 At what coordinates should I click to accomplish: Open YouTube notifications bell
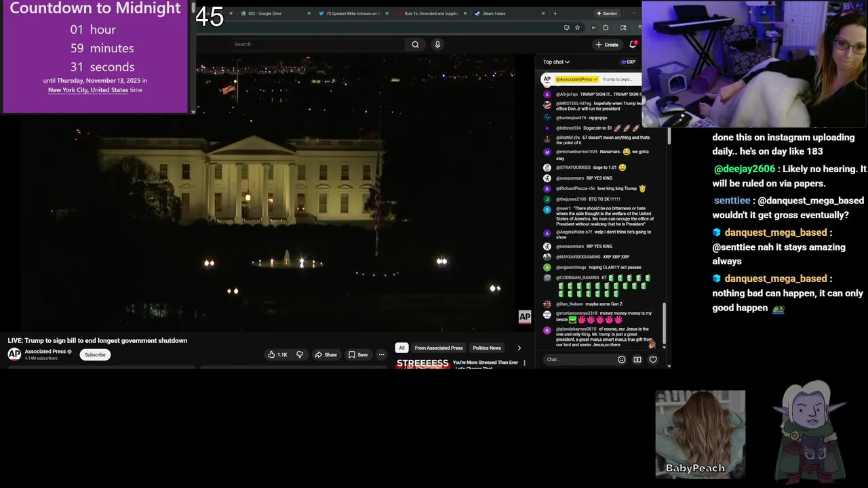click(633, 44)
